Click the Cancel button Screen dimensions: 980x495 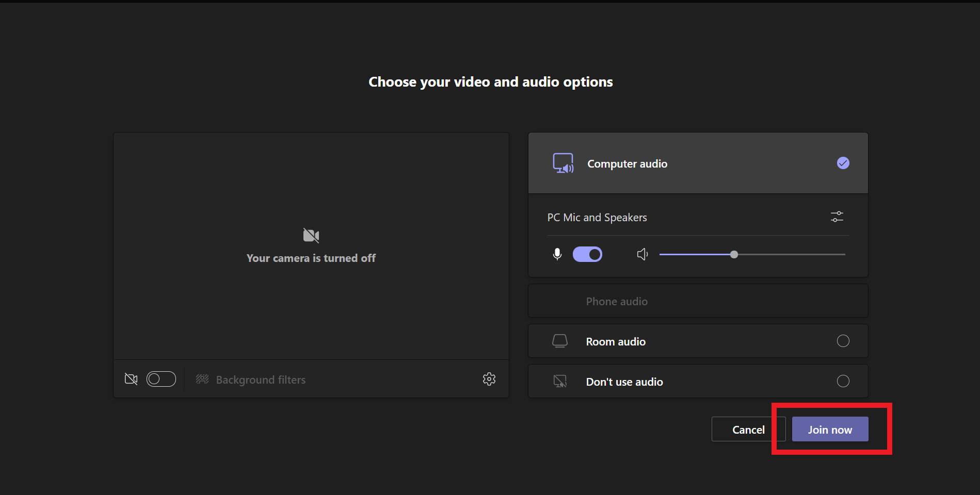pos(748,430)
